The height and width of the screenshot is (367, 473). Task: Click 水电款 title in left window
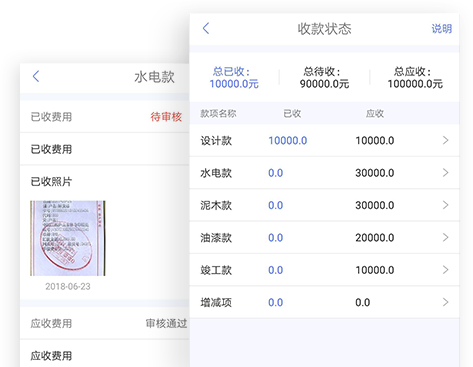click(x=154, y=77)
